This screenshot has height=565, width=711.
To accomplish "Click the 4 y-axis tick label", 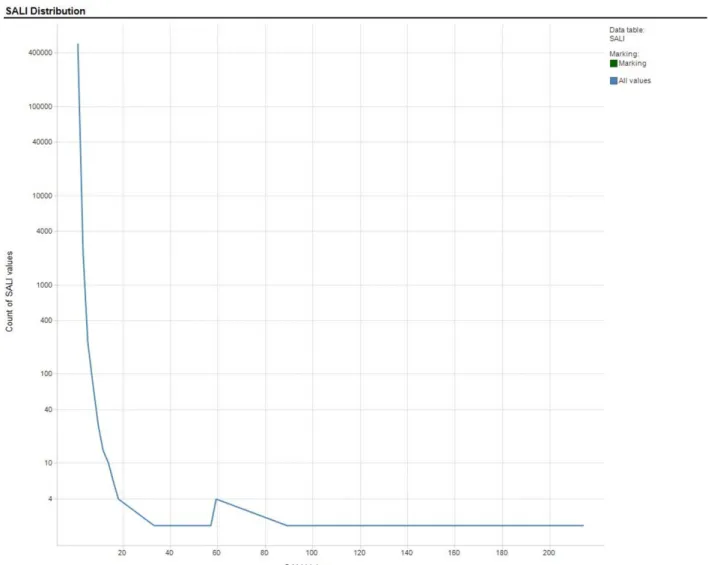I will point(50,499).
